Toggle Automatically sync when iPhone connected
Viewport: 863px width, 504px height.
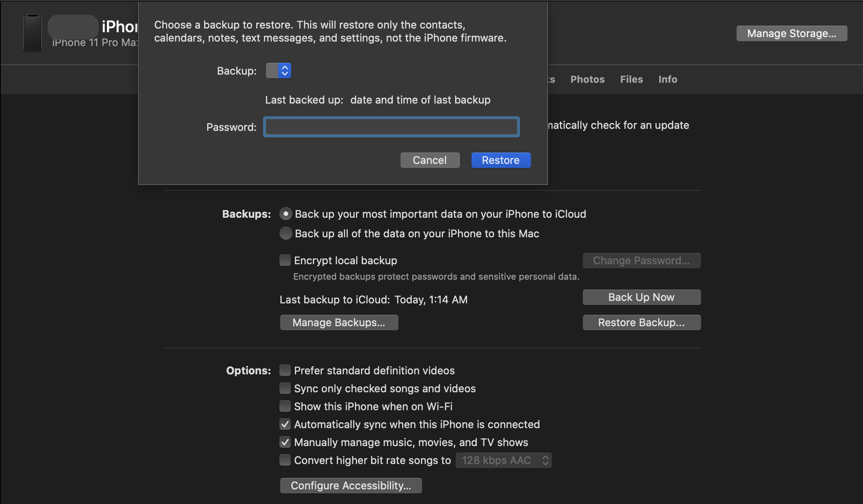point(284,423)
